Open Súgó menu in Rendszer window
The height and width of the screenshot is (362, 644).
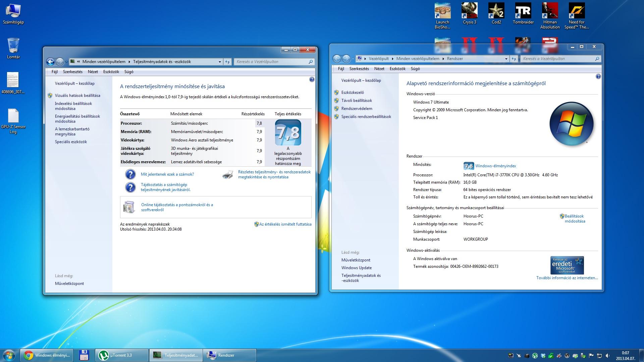[415, 69]
